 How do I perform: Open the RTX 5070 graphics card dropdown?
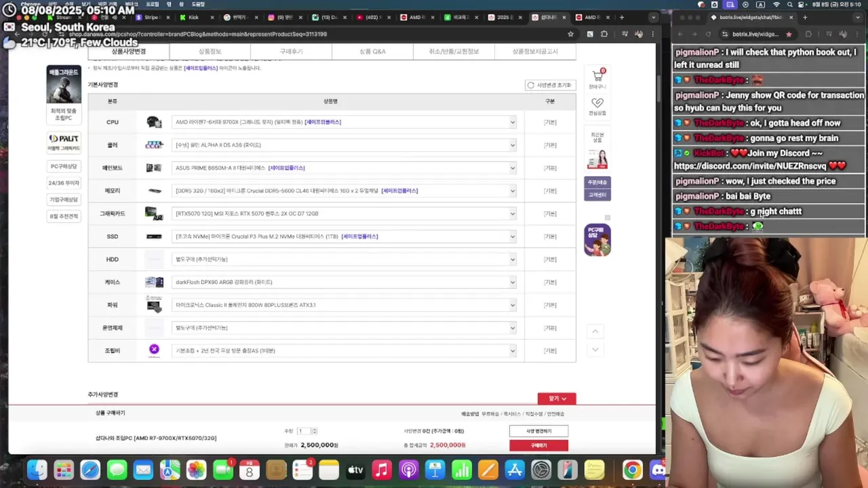[x=344, y=213]
